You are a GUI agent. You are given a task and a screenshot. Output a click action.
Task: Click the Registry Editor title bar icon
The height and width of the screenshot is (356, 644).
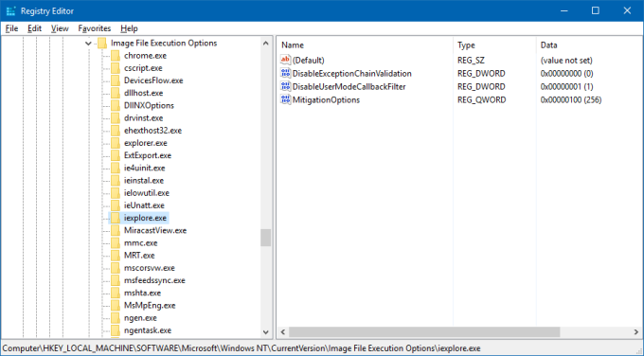coord(10,11)
